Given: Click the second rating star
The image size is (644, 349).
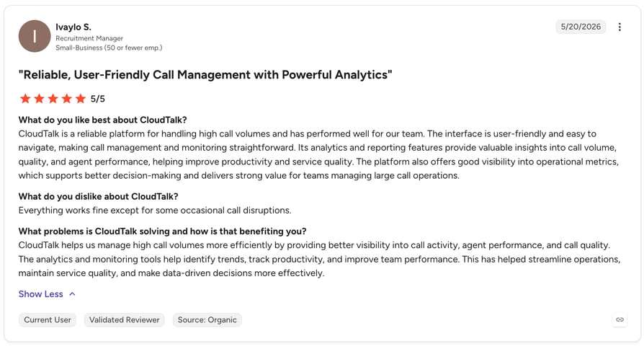Looking at the screenshot, I should (x=39, y=99).
